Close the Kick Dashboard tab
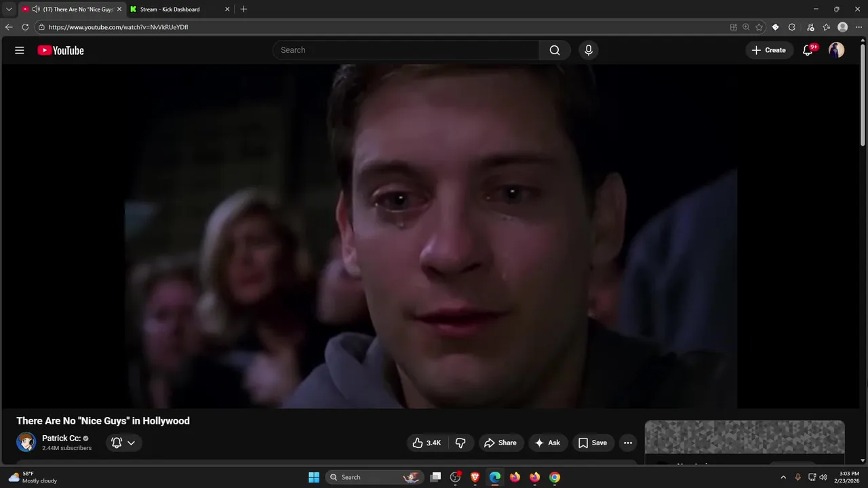The image size is (868, 488). pos(227,9)
